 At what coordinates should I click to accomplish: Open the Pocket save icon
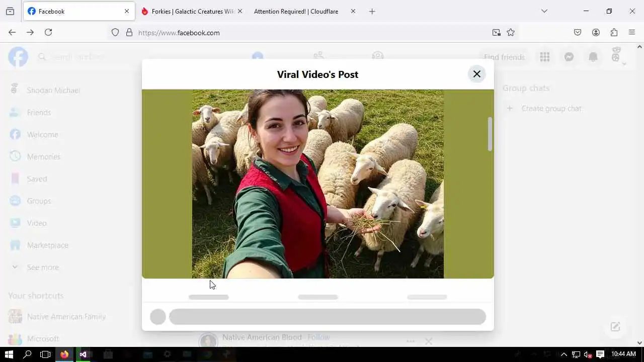point(578,32)
